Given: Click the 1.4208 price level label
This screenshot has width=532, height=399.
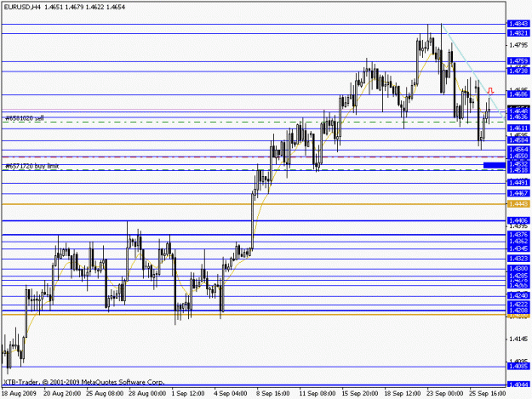Looking at the screenshot, I should pos(518,311).
